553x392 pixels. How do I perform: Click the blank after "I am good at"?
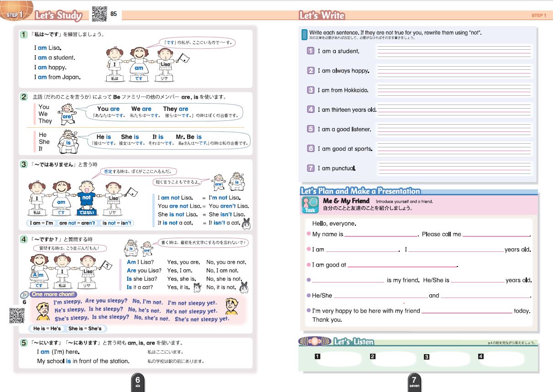[x=402, y=265]
